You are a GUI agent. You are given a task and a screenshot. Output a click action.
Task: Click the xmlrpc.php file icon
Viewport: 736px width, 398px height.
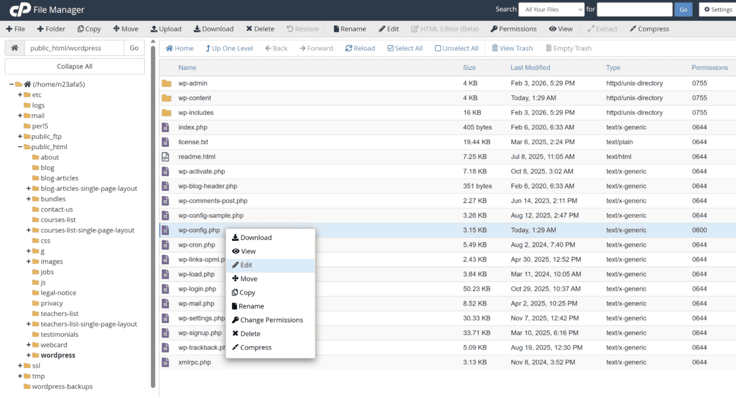[165, 362]
